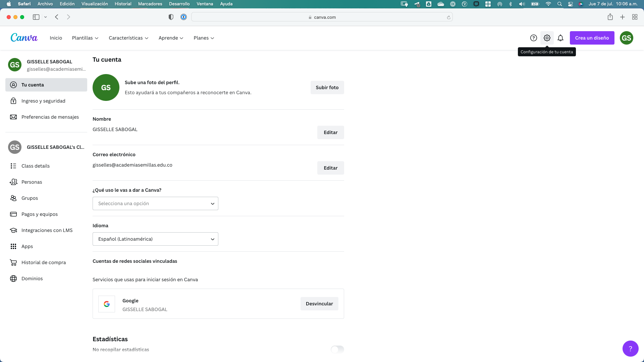Open Safari Marcadores menu
The image size is (644, 362).
coord(150,4)
